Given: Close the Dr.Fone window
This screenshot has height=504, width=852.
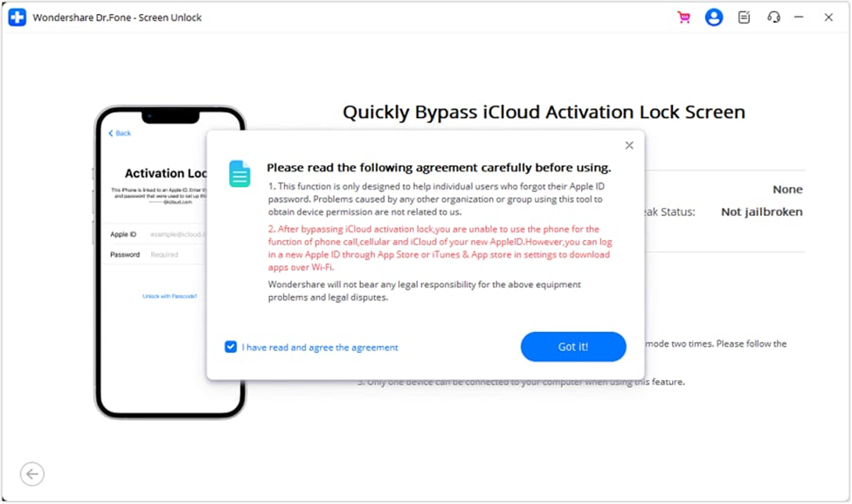Looking at the screenshot, I should click(x=828, y=17).
